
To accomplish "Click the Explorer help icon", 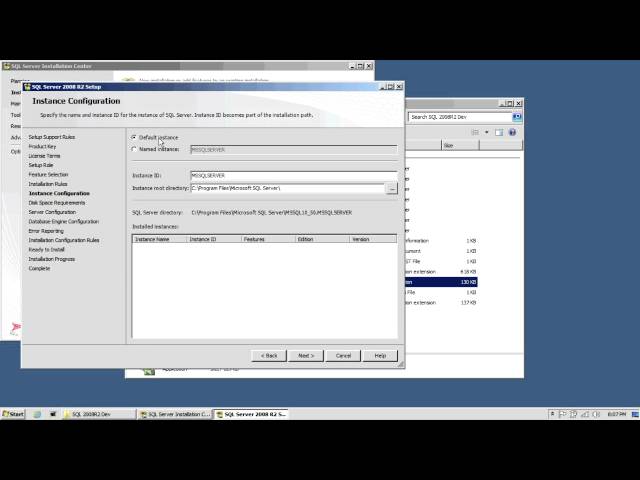I will click(512, 132).
